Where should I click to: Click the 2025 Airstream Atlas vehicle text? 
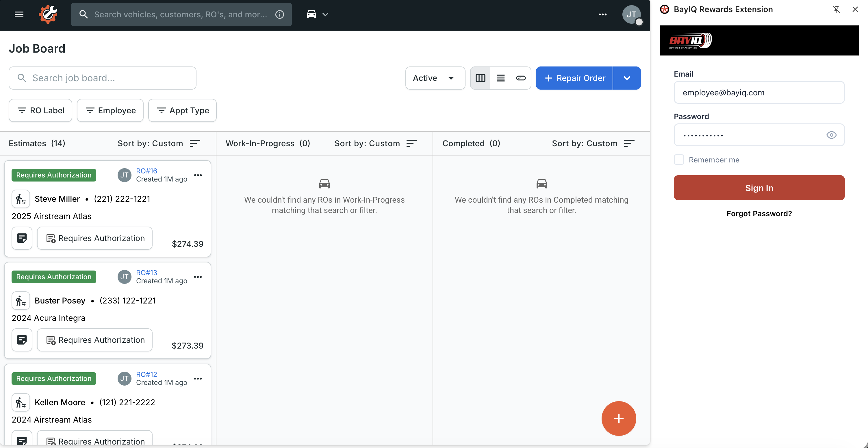click(x=51, y=216)
